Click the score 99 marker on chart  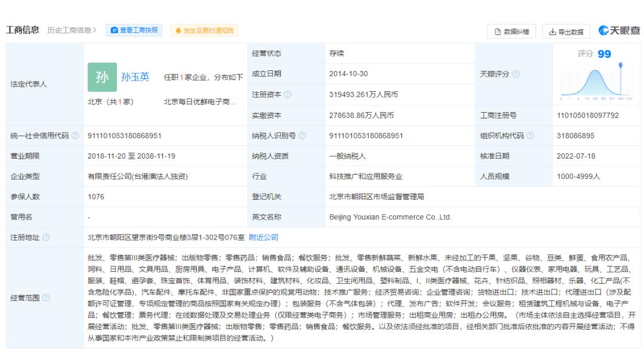621,66
